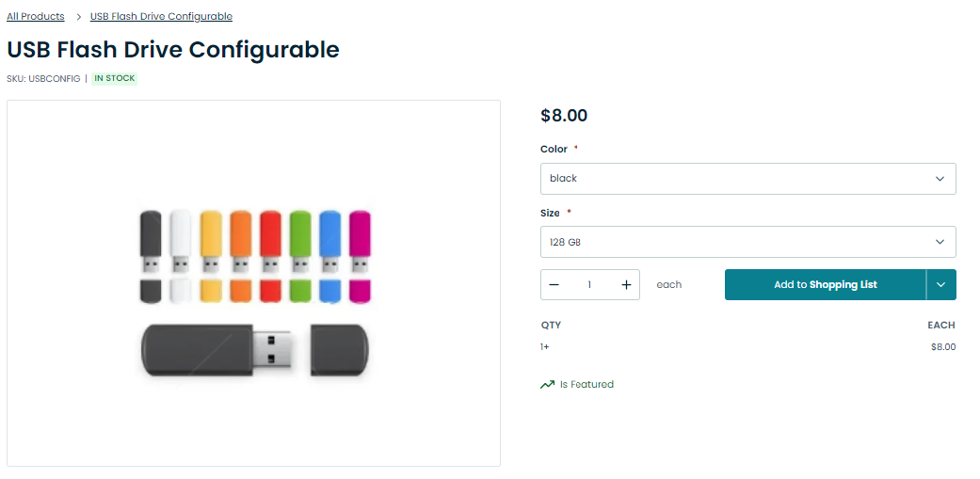This screenshot has height=479, width=980.
Task: Click the Is Featured trending arrow icon
Action: click(547, 385)
